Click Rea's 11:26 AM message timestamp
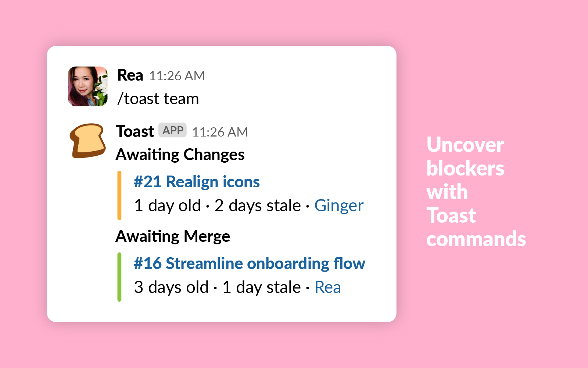 coord(177,76)
